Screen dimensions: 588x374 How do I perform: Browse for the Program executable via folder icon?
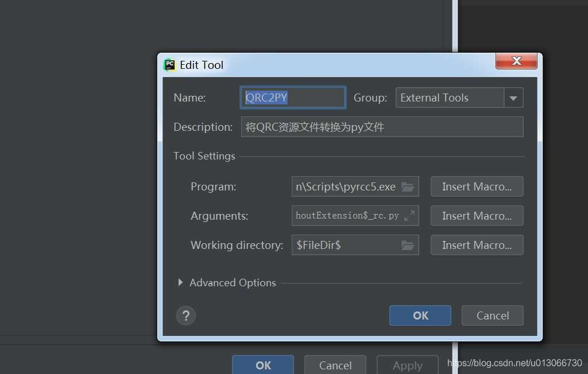tap(408, 186)
